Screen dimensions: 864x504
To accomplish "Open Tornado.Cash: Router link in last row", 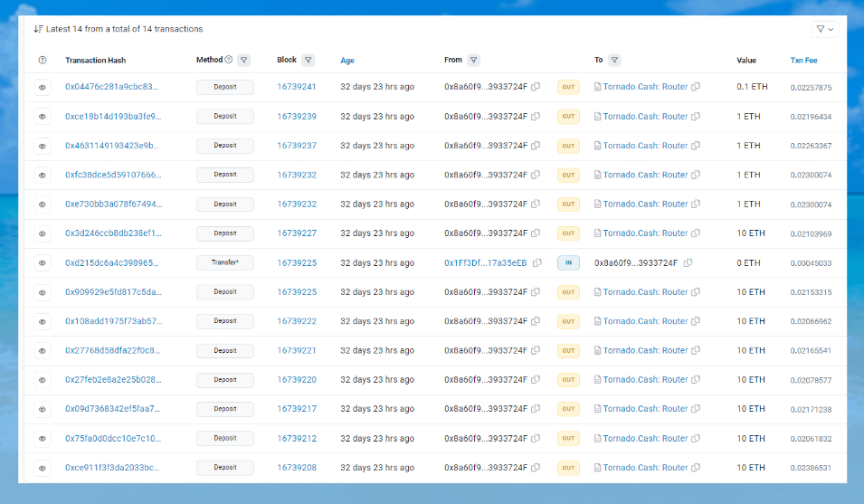I will (x=645, y=468).
